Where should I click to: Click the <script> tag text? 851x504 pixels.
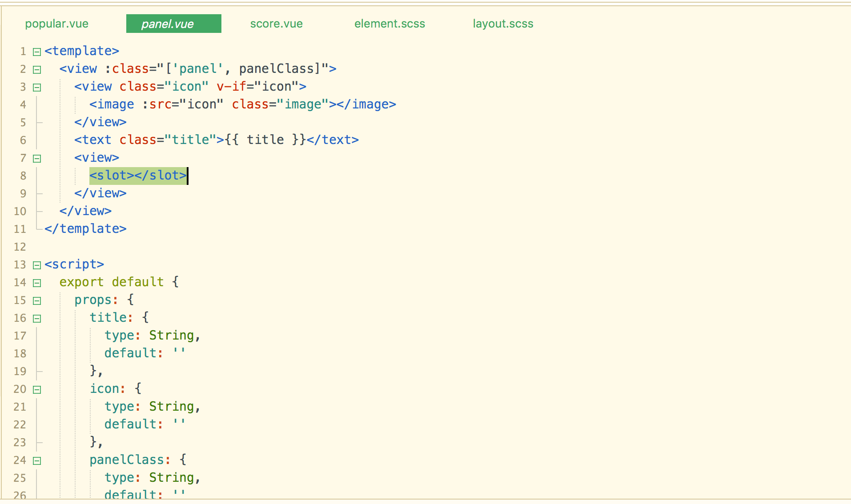pyautogui.click(x=74, y=264)
